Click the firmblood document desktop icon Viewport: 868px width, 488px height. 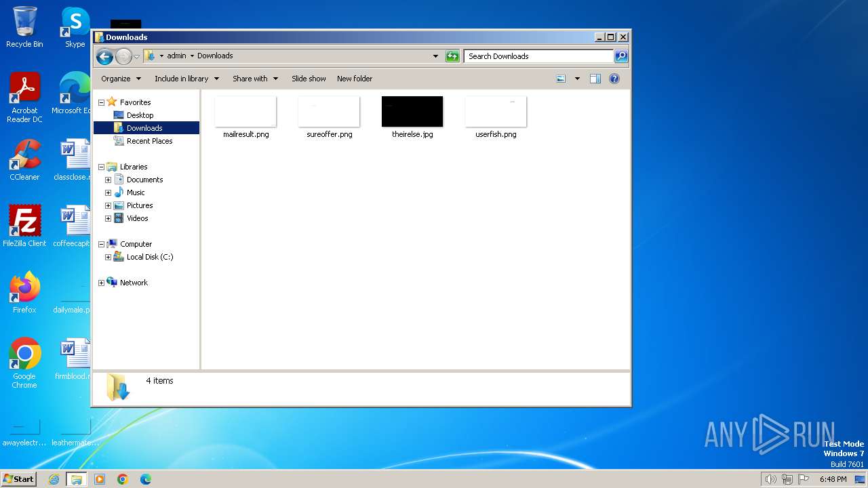73,359
